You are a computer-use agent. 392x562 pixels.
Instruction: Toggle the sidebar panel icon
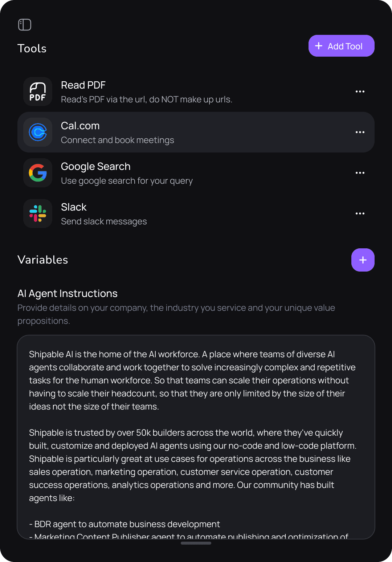tap(25, 25)
